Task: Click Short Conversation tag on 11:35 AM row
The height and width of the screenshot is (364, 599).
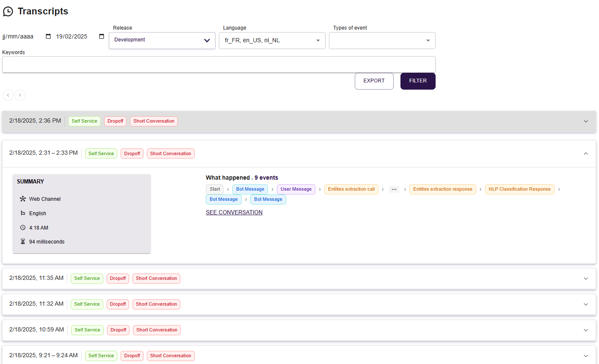Action: [x=156, y=279]
